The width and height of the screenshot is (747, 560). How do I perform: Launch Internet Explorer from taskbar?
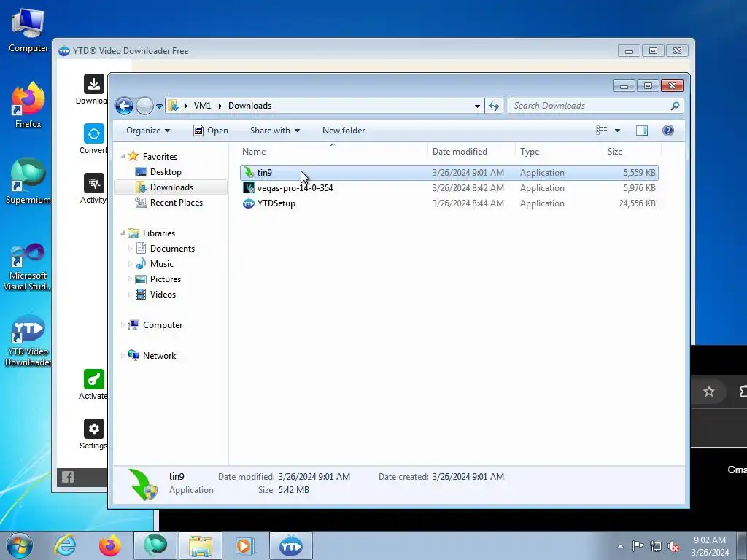[65, 545]
